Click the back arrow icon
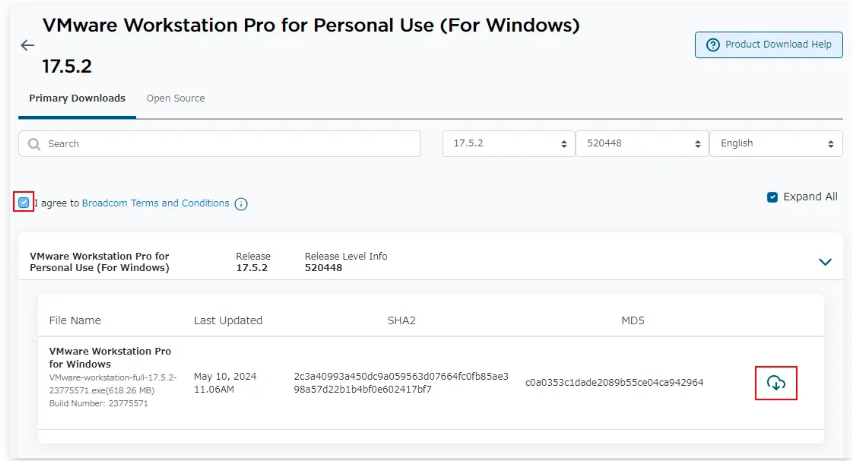Screen dimensions: 852x461 tap(27, 45)
